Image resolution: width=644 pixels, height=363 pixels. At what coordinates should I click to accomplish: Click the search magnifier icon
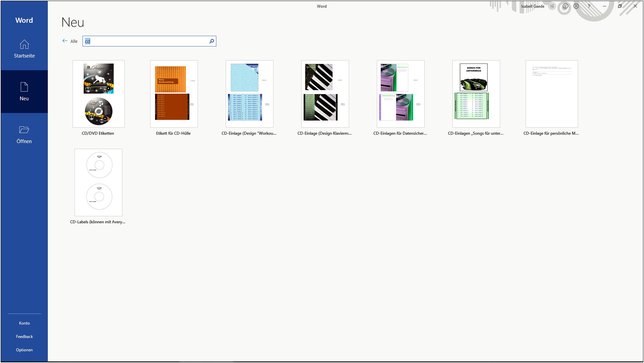(x=212, y=41)
